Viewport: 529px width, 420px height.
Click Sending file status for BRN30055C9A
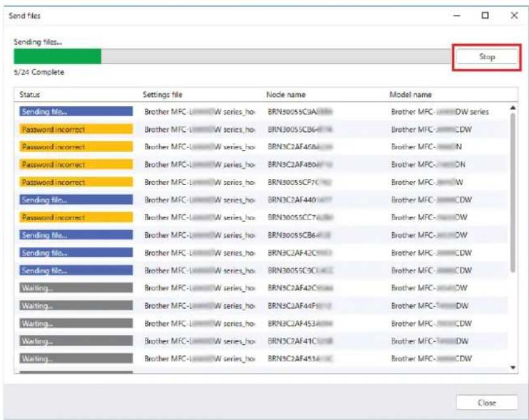point(76,112)
